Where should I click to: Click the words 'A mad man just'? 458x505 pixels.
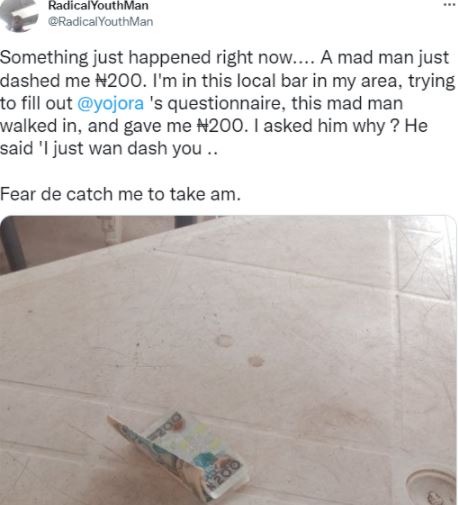(x=385, y=58)
